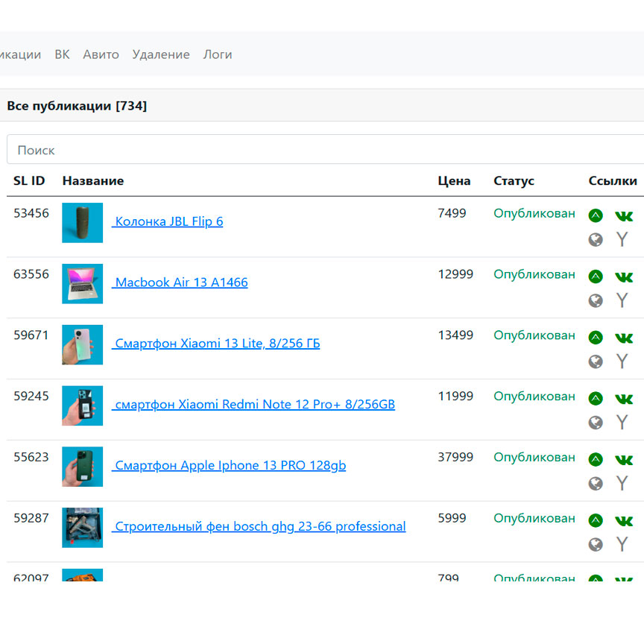The image size is (644, 644).
Task: Click Опубликован status in the Iphone 13 PRO row
Action: [x=534, y=458]
